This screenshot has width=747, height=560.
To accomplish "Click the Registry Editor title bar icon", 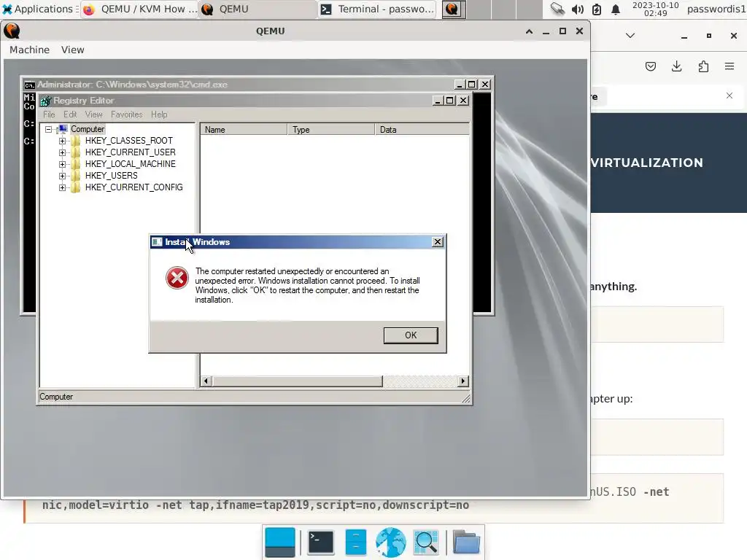I will [x=46, y=101].
